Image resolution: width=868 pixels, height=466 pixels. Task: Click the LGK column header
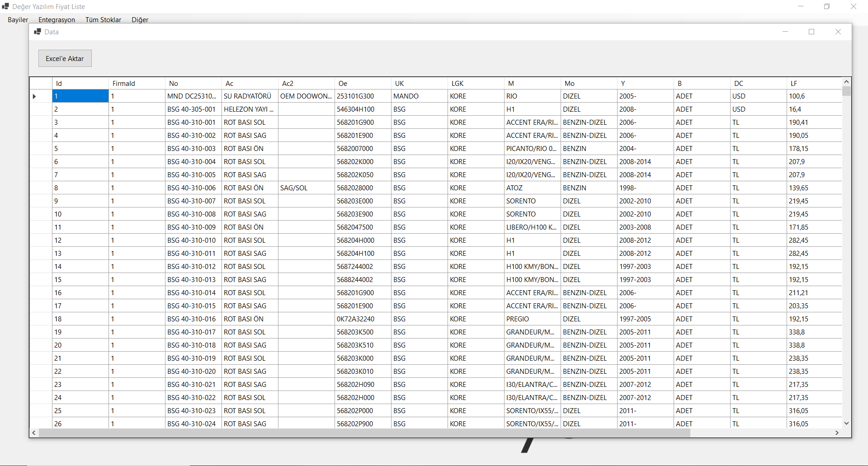pos(476,83)
